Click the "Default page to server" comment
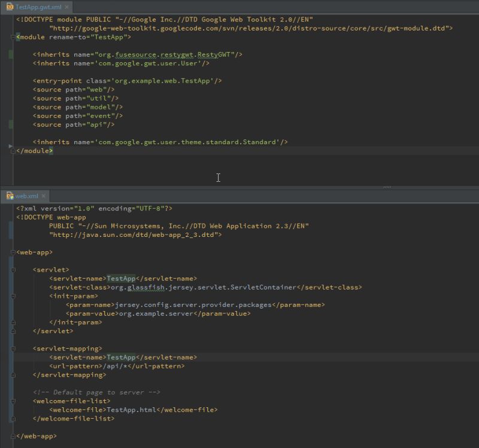Image resolution: width=479 pixels, height=448 pixels. 96,392
